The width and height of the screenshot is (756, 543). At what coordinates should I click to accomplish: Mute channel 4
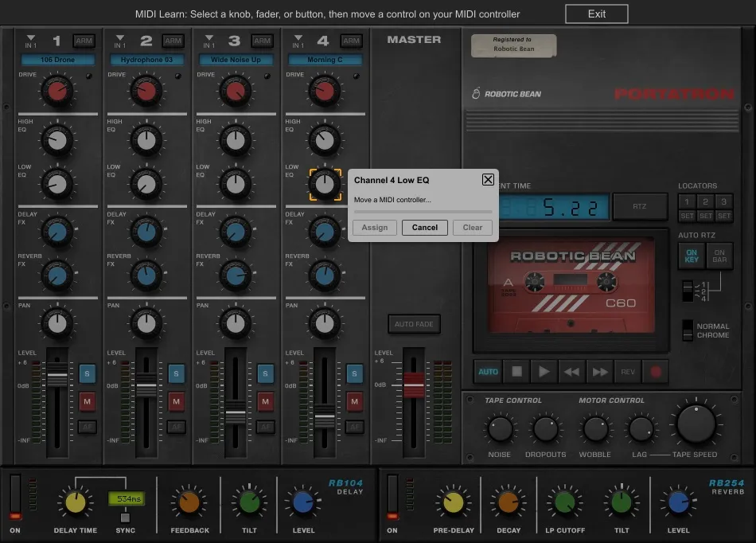point(355,401)
